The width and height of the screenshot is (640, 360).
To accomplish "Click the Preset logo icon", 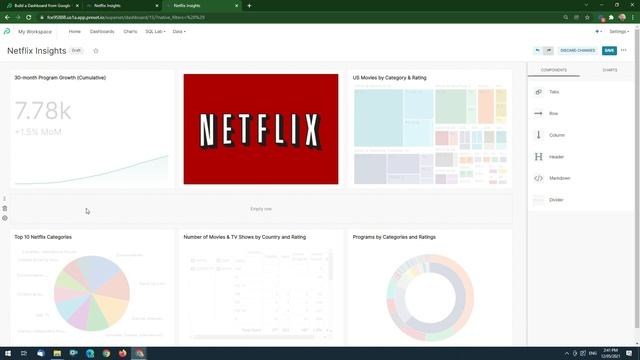I will click(x=7, y=31).
